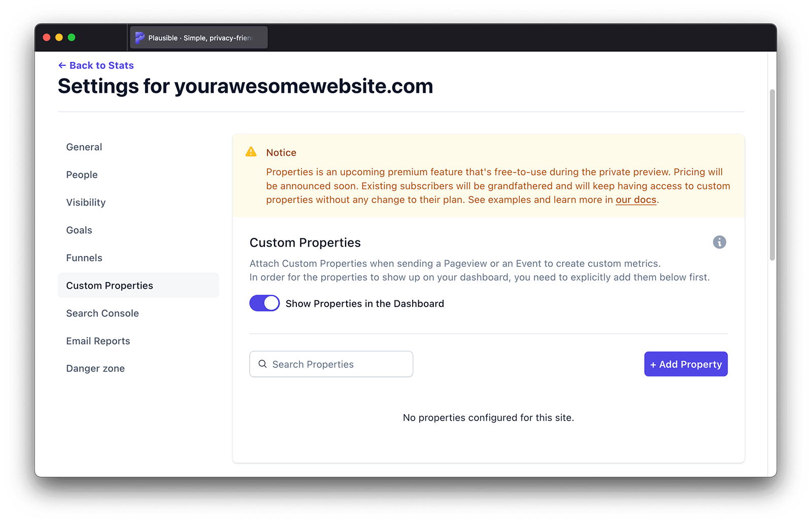Open the Funnels settings page
The height and width of the screenshot is (523, 812).
[84, 258]
